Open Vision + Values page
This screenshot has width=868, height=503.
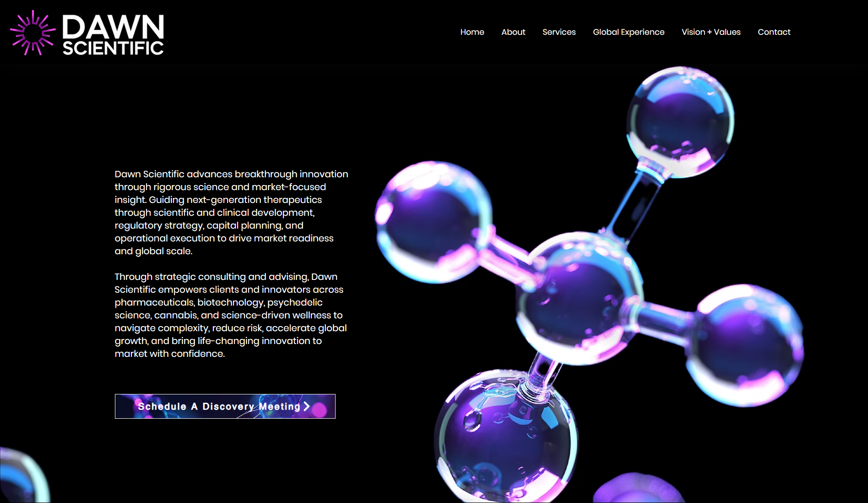coord(711,32)
